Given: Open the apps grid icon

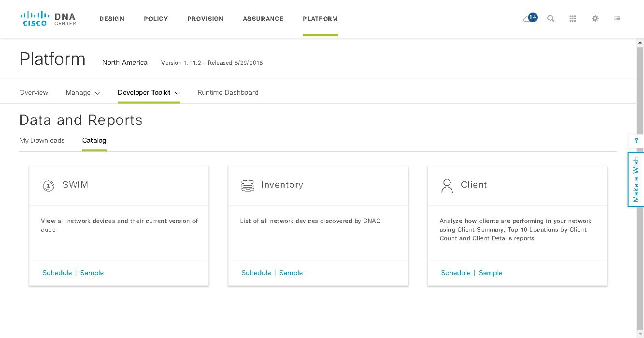Looking at the screenshot, I should pyautogui.click(x=573, y=18).
